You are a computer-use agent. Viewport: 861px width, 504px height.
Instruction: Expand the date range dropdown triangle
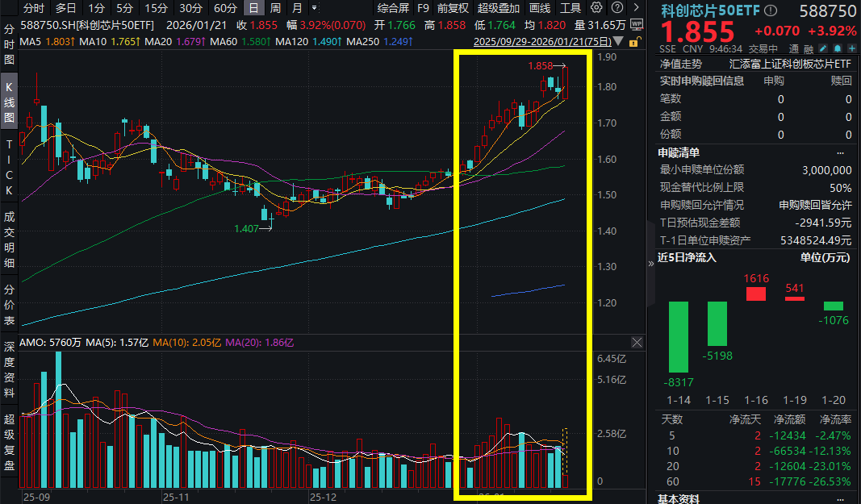click(618, 41)
